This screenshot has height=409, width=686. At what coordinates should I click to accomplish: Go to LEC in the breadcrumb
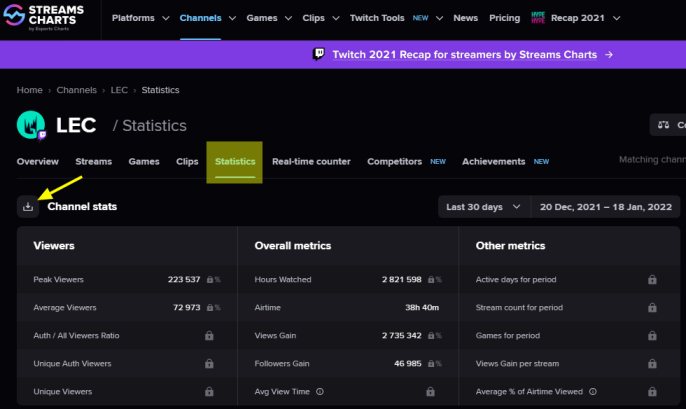click(x=119, y=90)
